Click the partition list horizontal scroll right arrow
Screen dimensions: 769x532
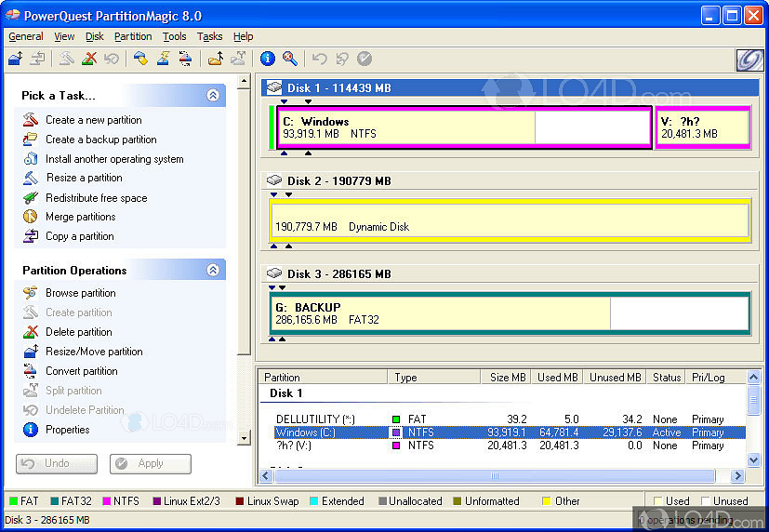[x=737, y=475]
